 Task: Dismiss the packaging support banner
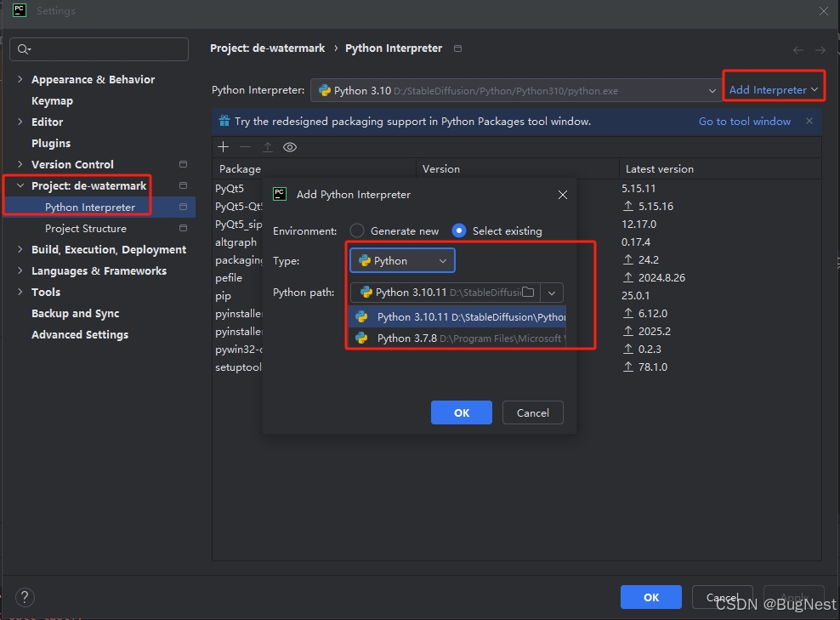(809, 121)
